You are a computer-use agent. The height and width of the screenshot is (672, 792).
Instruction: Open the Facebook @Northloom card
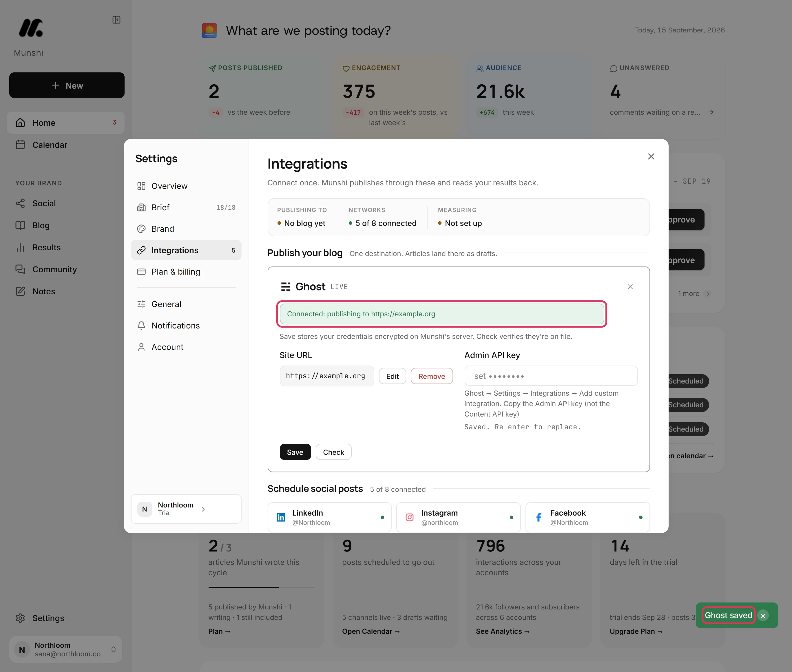[x=587, y=517]
